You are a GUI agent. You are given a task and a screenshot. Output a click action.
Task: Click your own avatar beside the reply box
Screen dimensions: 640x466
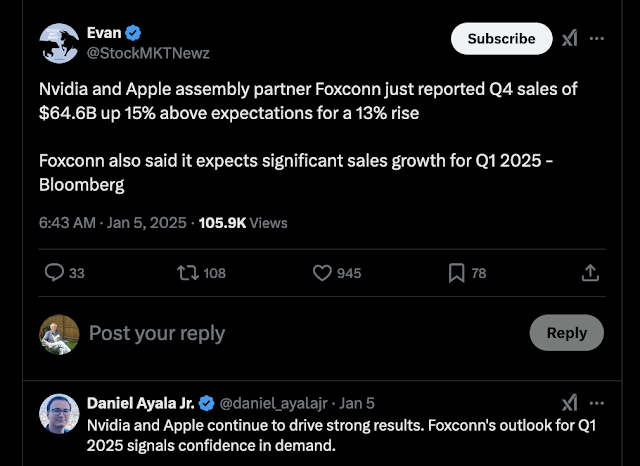tap(59, 333)
